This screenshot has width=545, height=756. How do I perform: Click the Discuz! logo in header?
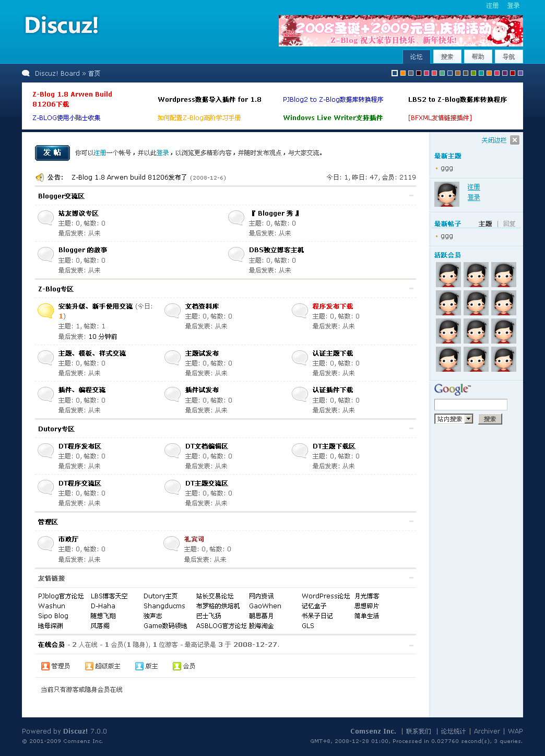[62, 26]
